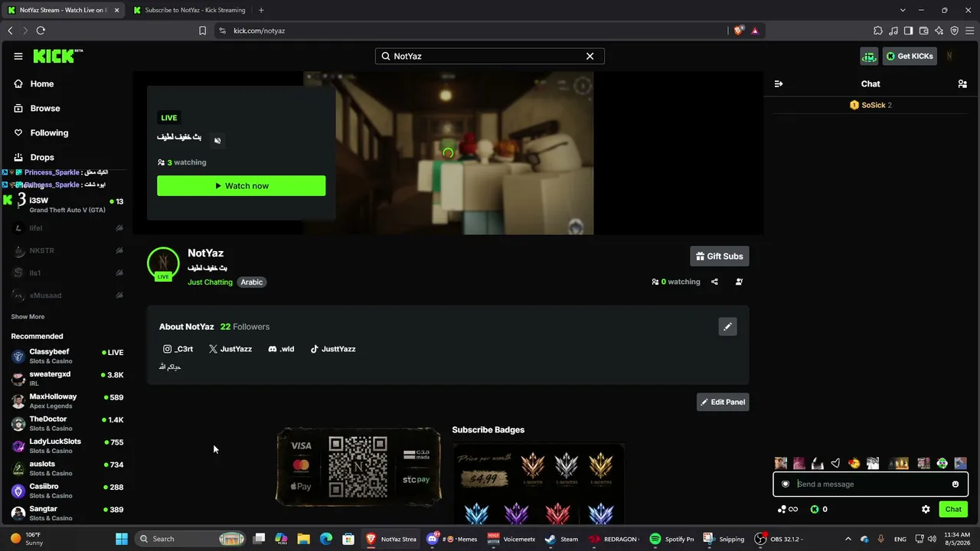This screenshot has width=980, height=551.
Task: Open recommended channel sweatergxd
Action: click(67, 378)
